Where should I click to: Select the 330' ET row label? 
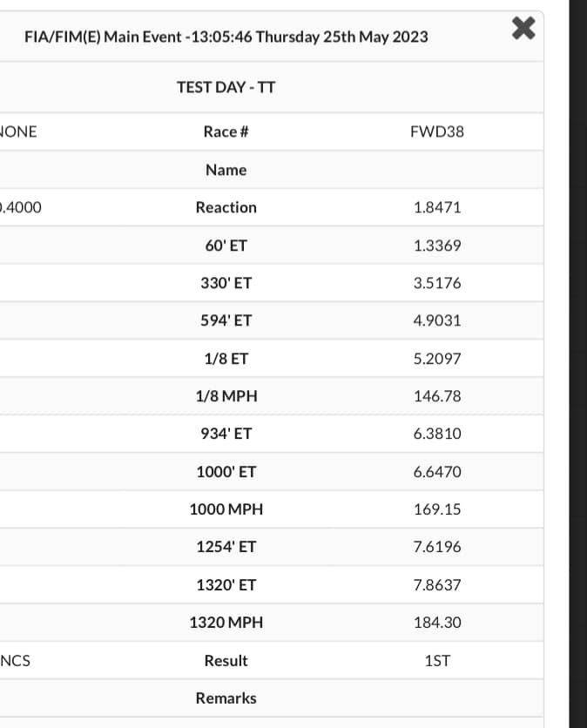226,283
